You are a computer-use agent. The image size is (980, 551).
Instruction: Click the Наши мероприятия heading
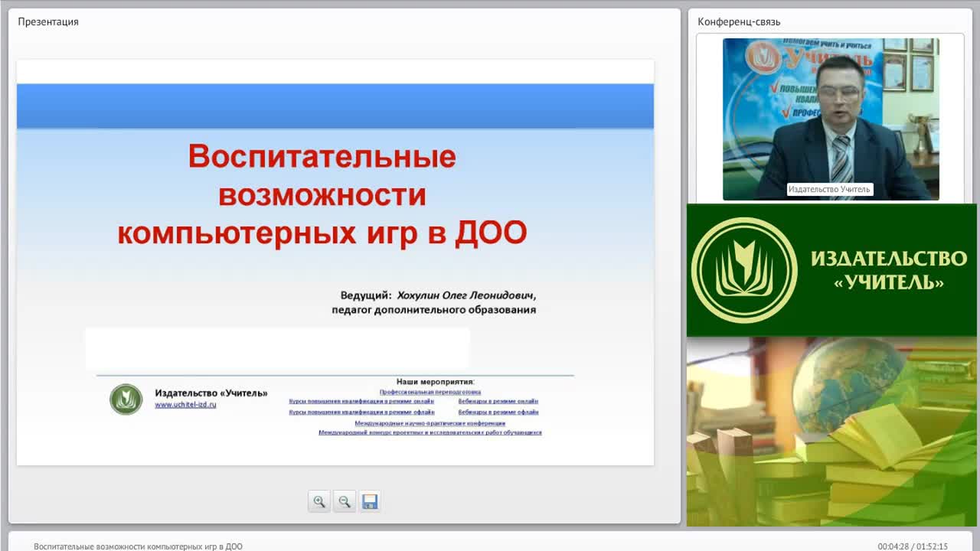(x=436, y=381)
